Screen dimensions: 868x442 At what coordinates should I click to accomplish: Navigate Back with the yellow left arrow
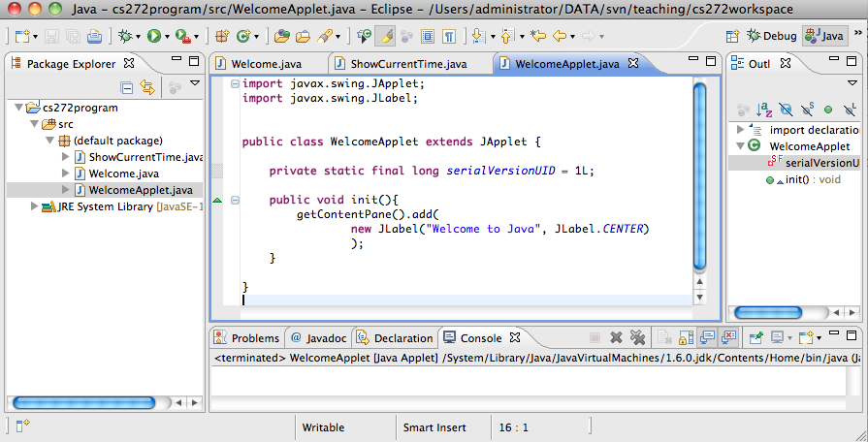pos(560,37)
